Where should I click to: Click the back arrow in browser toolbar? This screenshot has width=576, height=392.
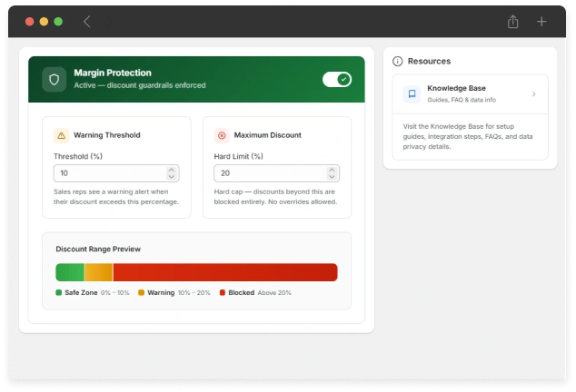[86, 22]
